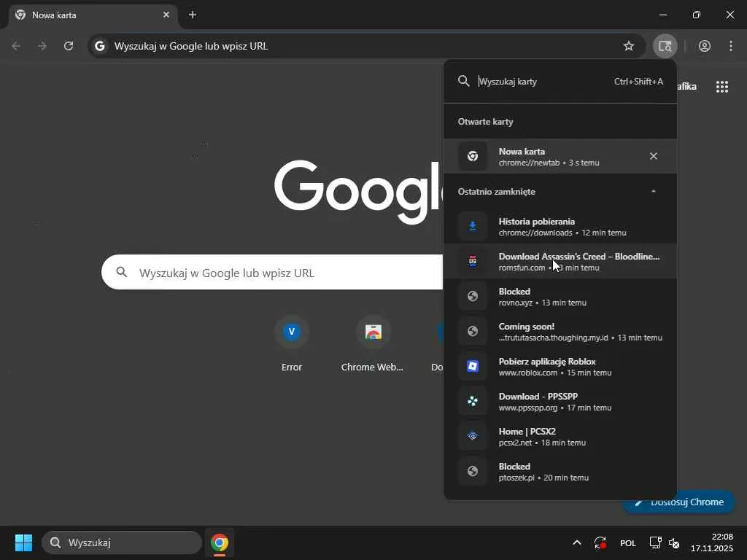
Task: Open the Chrome Web Store shortcut
Action: pos(373,344)
